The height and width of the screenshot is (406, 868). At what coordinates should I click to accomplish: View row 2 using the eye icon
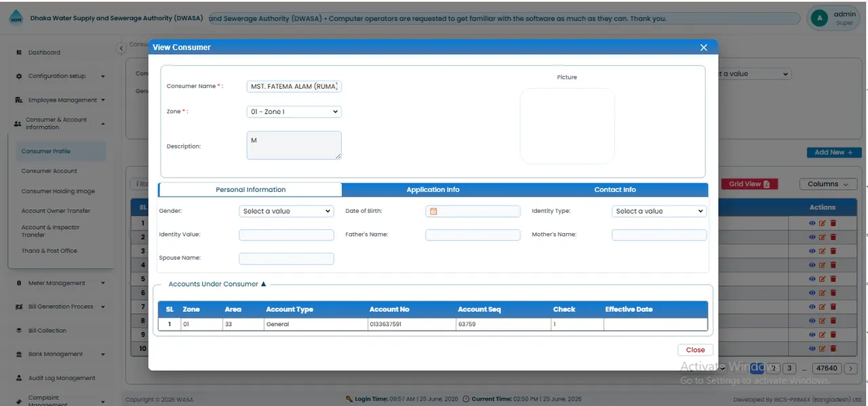812,237
